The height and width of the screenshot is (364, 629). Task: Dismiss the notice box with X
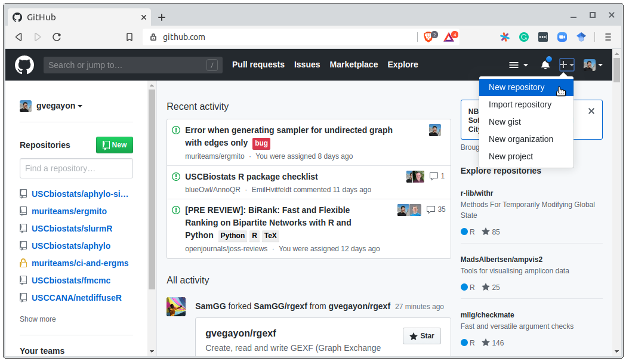(x=591, y=111)
